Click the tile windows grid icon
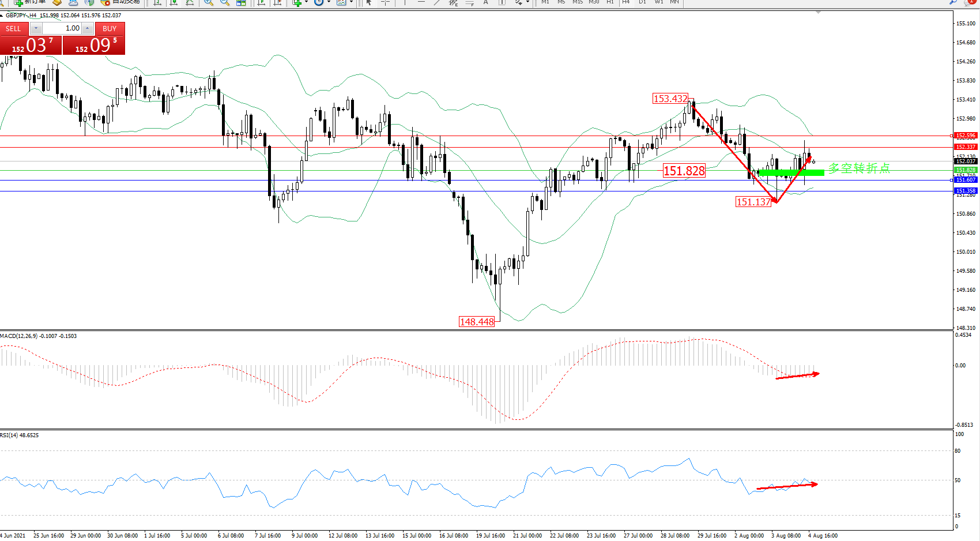This screenshot has width=980, height=541. pos(241,2)
